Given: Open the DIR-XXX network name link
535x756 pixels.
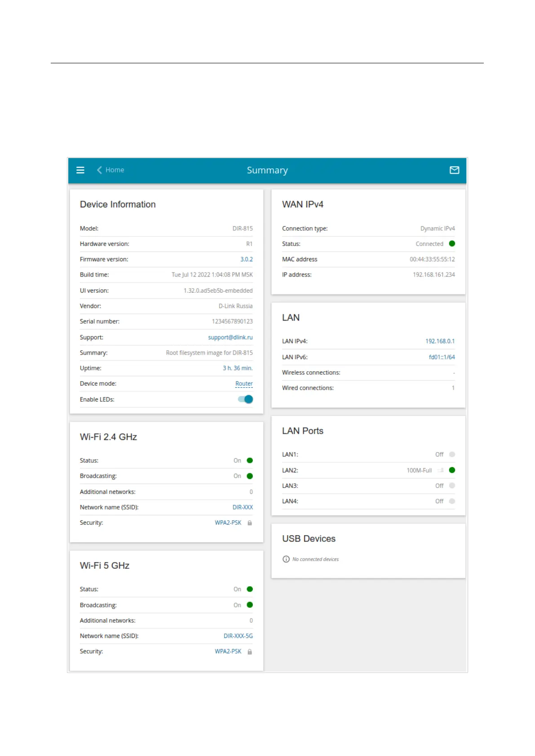Looking at the screenshot, I should 243,507.
